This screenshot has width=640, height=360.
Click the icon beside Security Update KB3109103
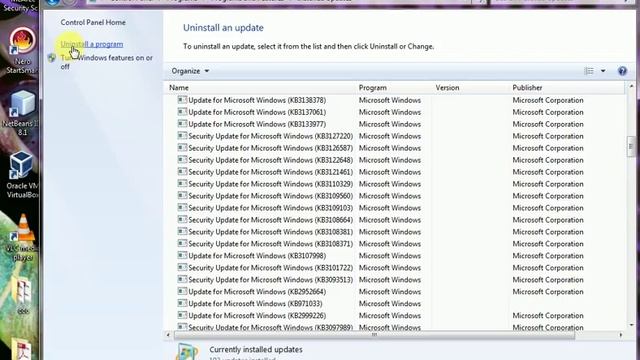182,207
